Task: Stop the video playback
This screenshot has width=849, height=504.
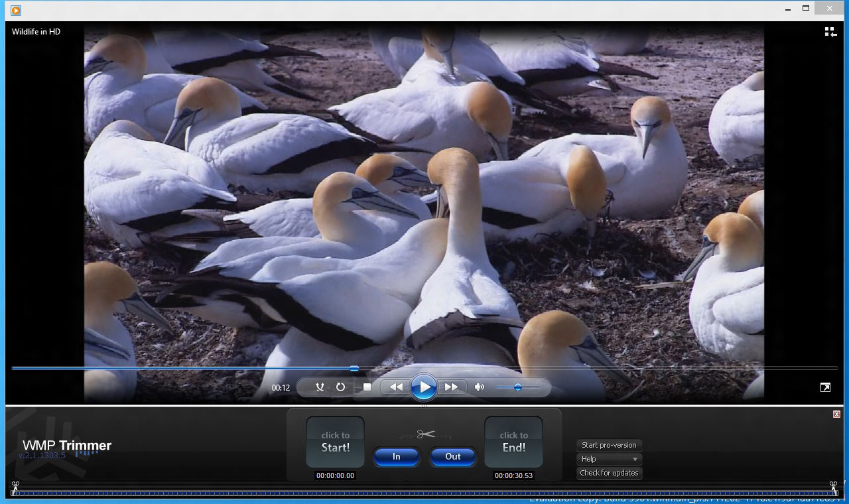Action: click(367, 387)
